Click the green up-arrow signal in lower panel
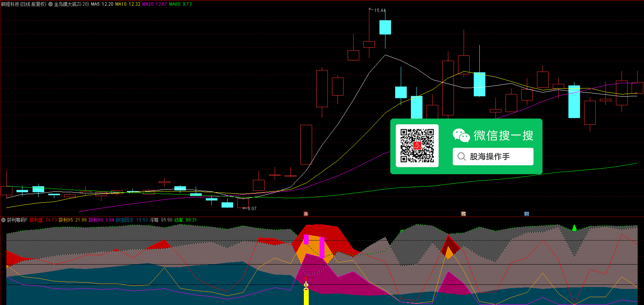This screenshot has height=305, width=644. coord(574,227)
